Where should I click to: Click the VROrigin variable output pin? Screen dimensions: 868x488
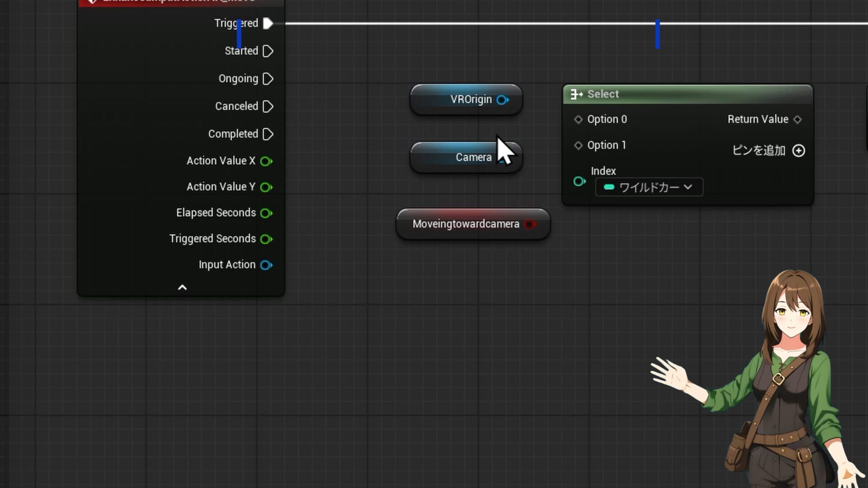502,100
